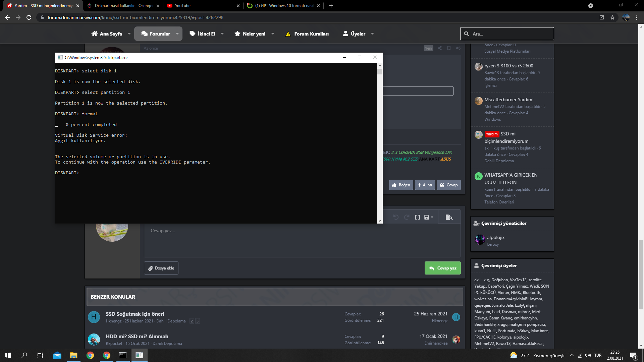Click the browser address bar URL
The height and width of the screenshot is (362, 644).
tap(135, 17)
